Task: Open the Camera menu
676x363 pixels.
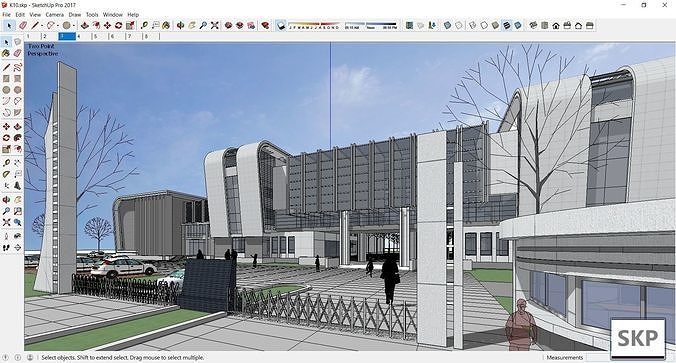Action: [55, 15]
